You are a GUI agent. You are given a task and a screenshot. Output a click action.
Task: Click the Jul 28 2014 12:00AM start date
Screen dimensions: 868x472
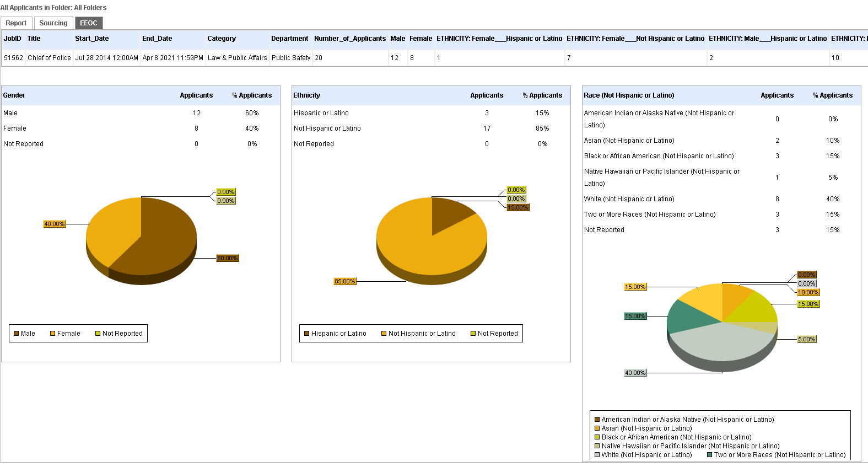pyautogui.click(x=107, y=58)
